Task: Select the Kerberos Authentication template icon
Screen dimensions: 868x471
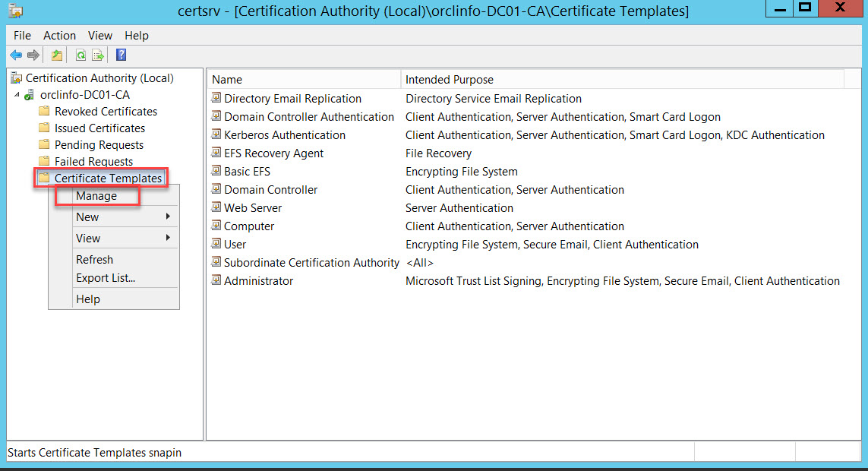Action: 216,134
